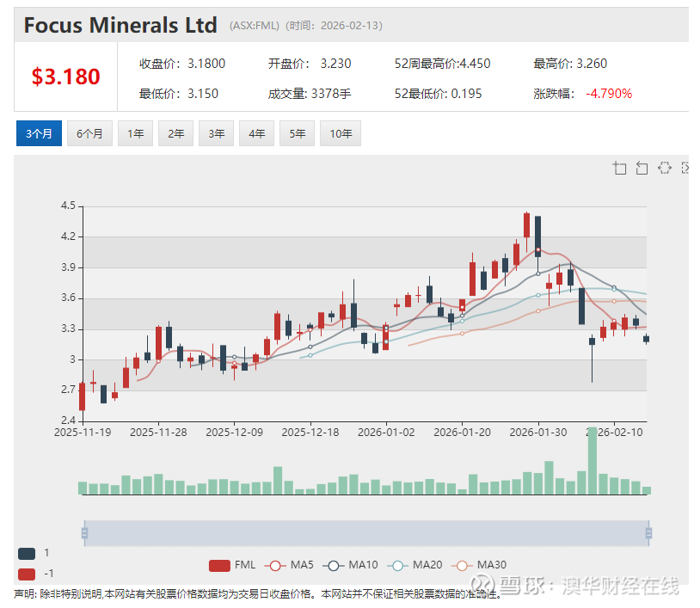Viewport: 700px width, 608px height.
Task: Click the 成交量: 3378手 value
Action: (310, 94)
